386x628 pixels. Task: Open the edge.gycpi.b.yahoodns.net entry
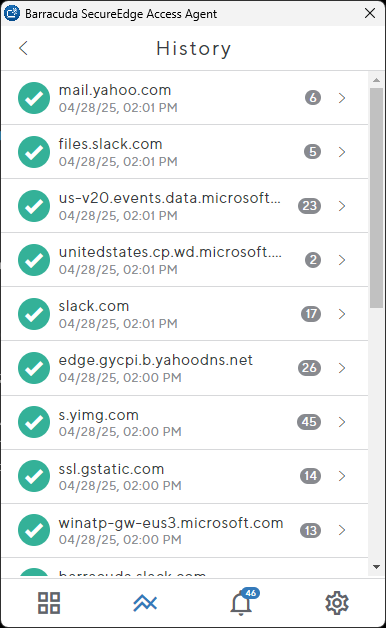tap(184, 368)
